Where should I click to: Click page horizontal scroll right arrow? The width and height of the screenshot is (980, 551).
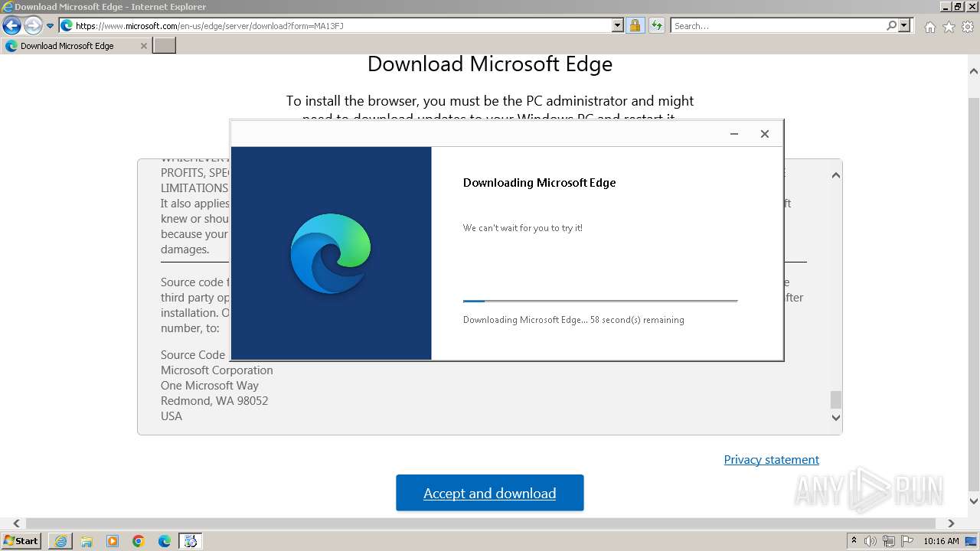click(951, 523)
